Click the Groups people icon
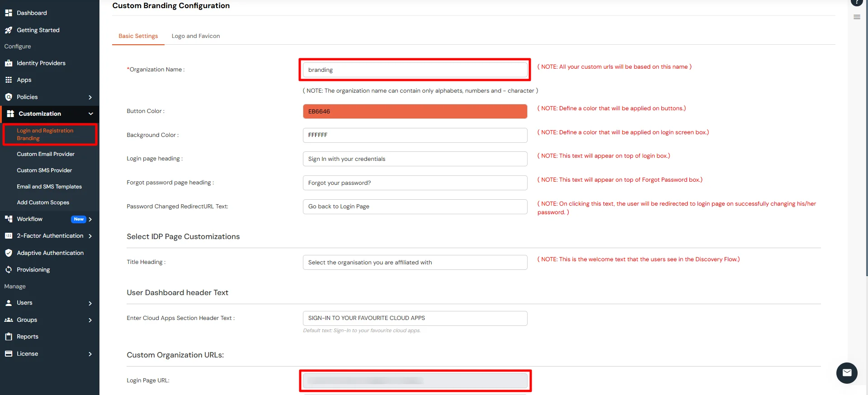This screenshot has width=868, height=395. tap(9, 320)
